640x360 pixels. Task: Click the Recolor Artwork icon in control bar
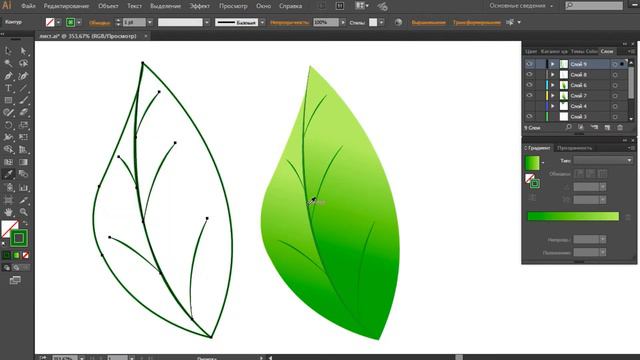[398, 22]
